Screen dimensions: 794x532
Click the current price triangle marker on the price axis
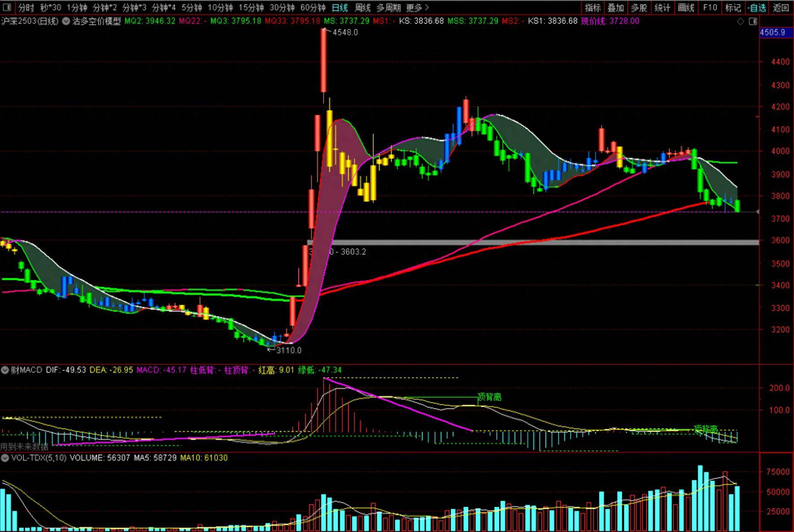[x=757, y=212]
